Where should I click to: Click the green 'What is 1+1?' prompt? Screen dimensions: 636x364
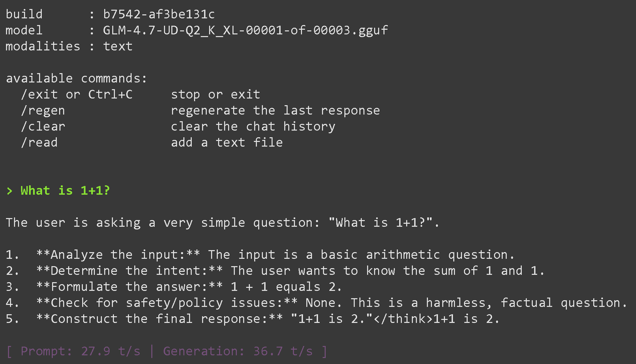tap(65, 191)
